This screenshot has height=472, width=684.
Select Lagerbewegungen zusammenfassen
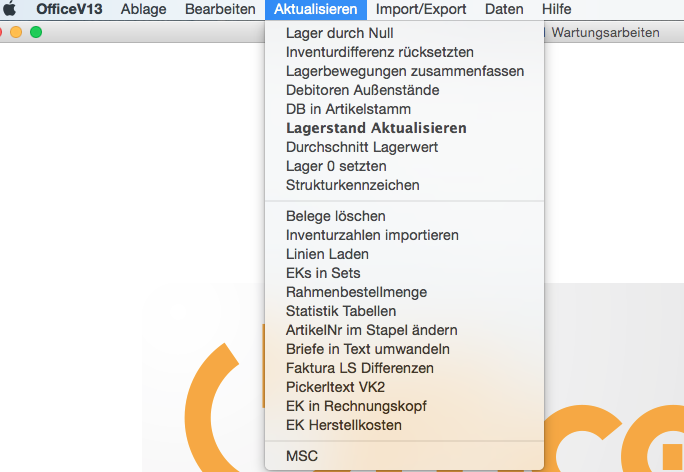404,71
